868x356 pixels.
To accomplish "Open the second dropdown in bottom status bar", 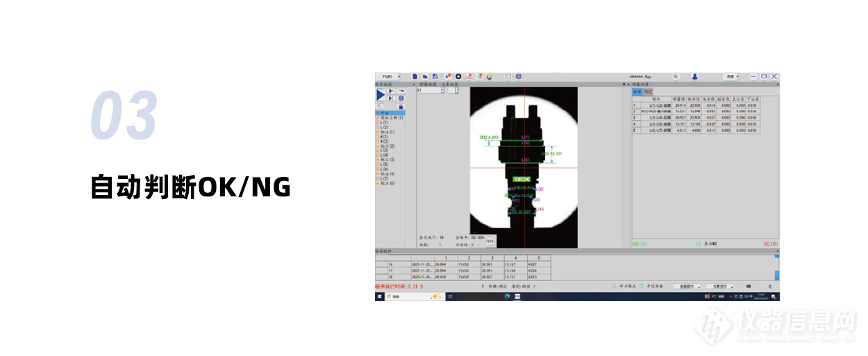I will (719, 286).
